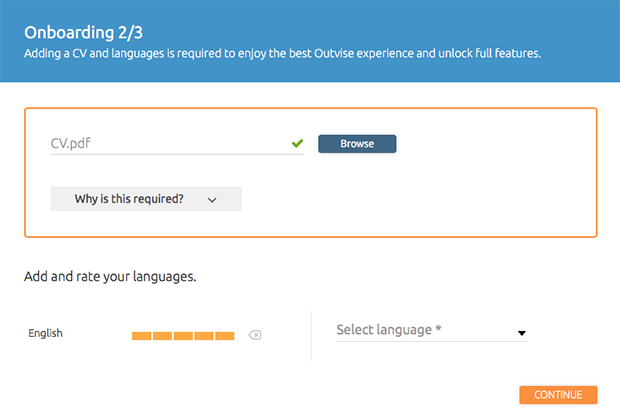Set English rating to first bar

(142, 336)
